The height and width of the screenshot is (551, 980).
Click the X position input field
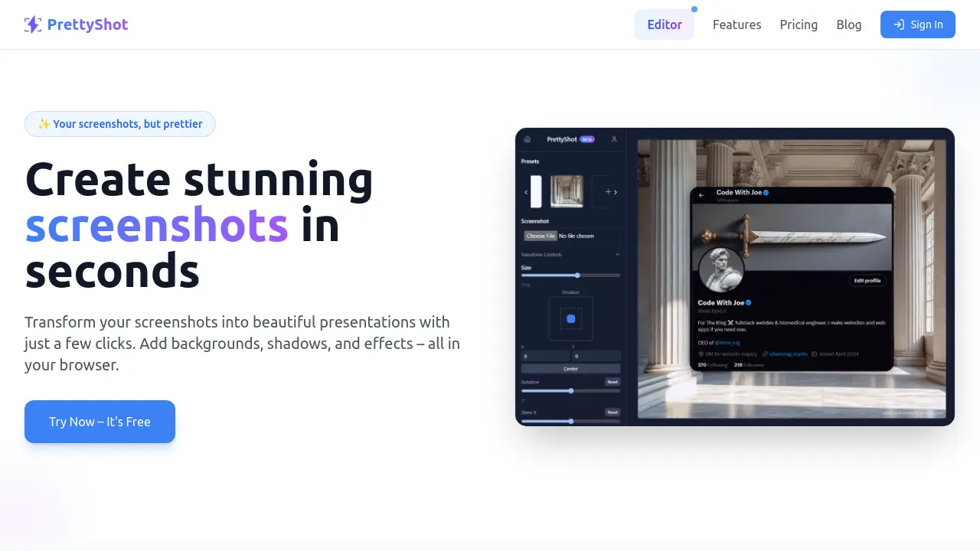coord(545,357)
